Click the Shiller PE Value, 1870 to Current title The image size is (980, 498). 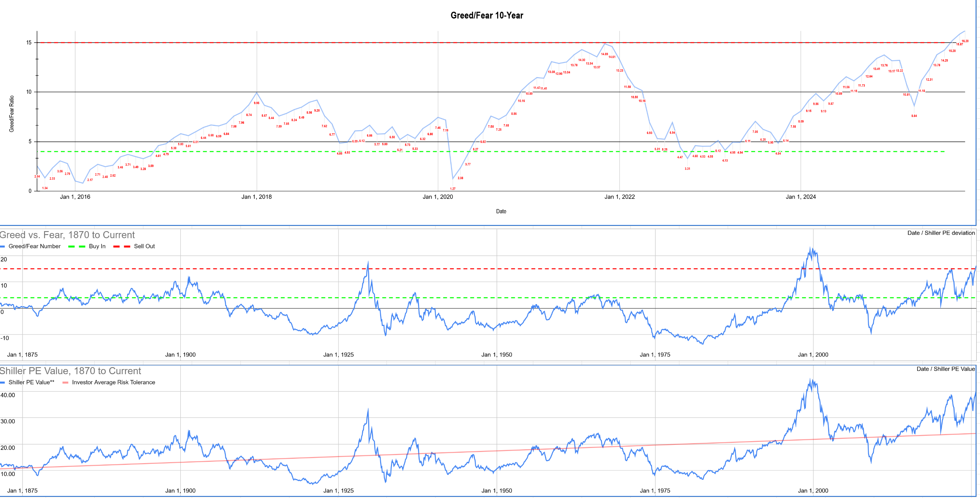click(x=70, y=371)
